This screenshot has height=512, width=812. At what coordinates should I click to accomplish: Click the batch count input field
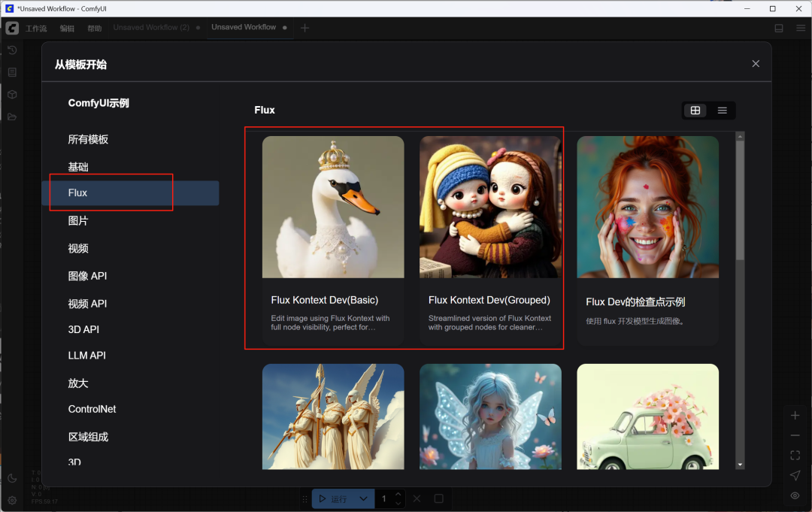click(384, 498)
